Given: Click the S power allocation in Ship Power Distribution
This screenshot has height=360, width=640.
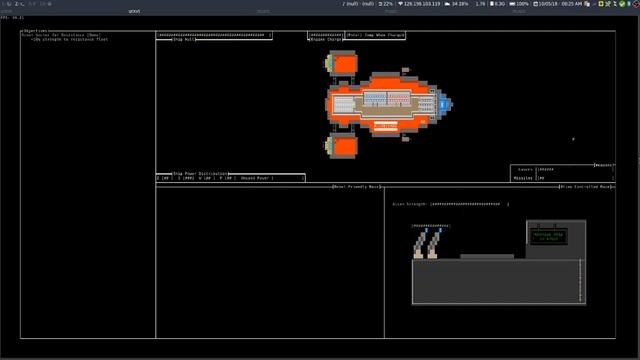Looking at the screenshot, I should coord(186,178).
